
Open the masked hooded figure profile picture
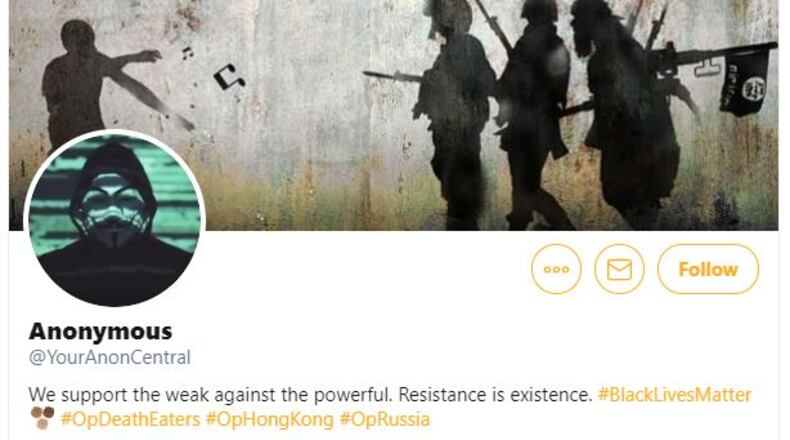(x=114, y=218)
